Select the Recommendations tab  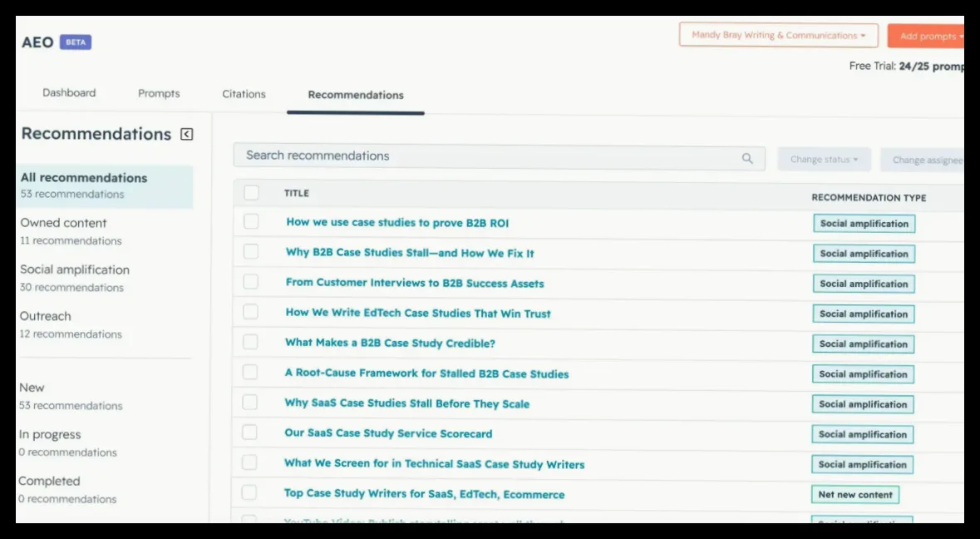click(x=356, y=95)
